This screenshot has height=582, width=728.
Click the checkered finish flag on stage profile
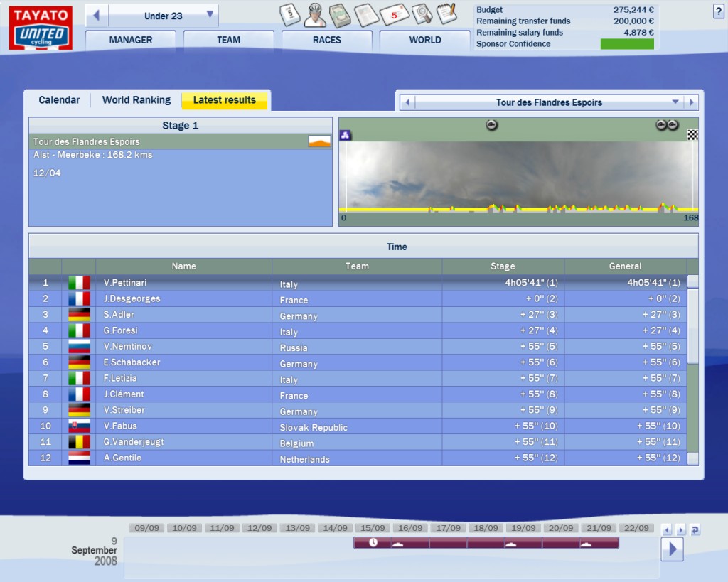point(692,135)
